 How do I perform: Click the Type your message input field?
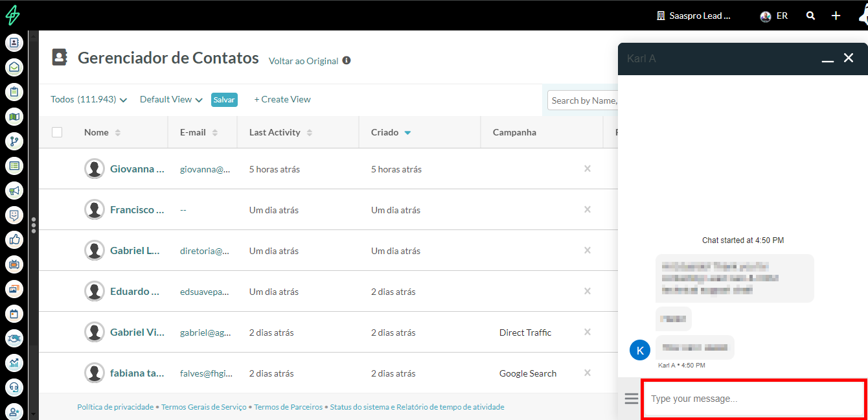(x=753, y=399)
